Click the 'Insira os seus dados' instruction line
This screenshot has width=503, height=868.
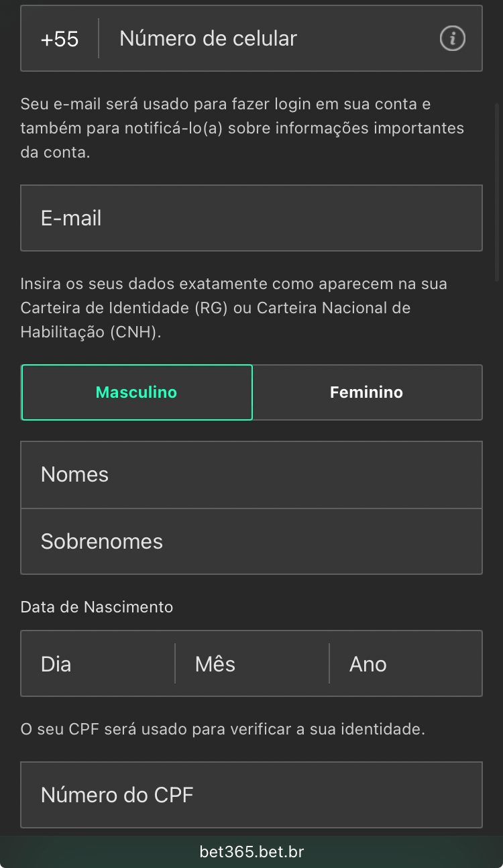pos(233,284)
